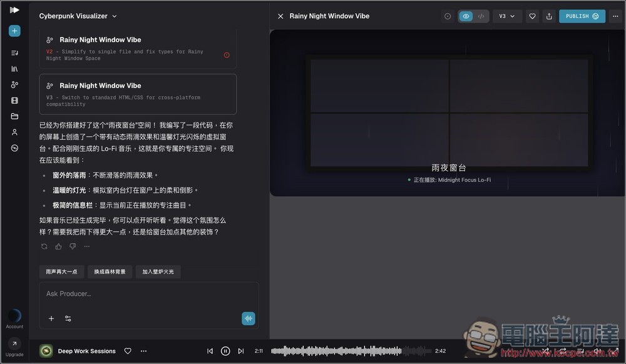626x364 pixels.
Task: Like the Deep Work Sessions track
Action: (128, 351)
